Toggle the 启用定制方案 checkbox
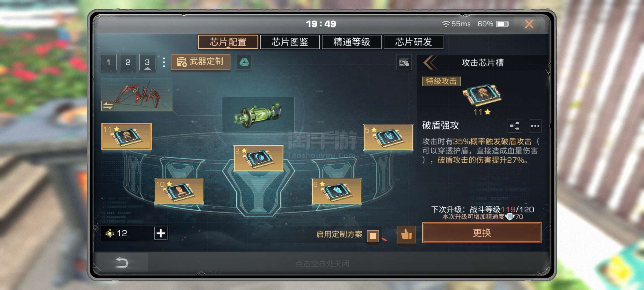The image size is (644, 290). [373, 236]
